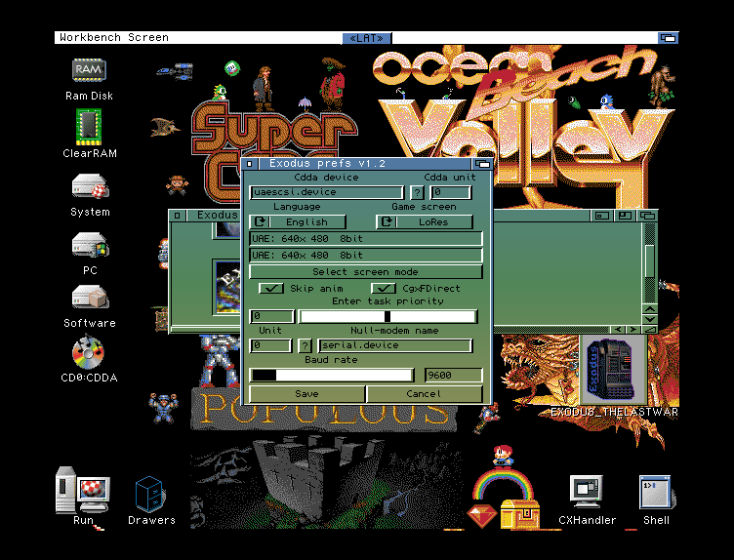Image resolution: width=734 pixels, height=560 pixels.
Task: Select the EXODUS_THELASTWAR computer icon
Action: pyautogui.click(x=612, y=370)
